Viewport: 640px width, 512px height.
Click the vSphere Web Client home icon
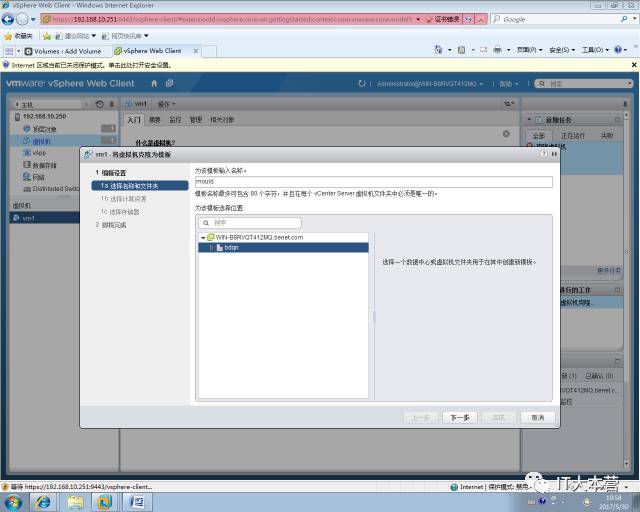click(x=154, y=84)
